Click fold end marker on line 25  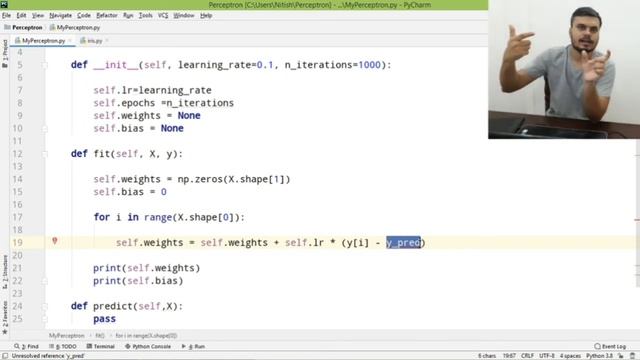pyautogui.click(x=45, y=319)
